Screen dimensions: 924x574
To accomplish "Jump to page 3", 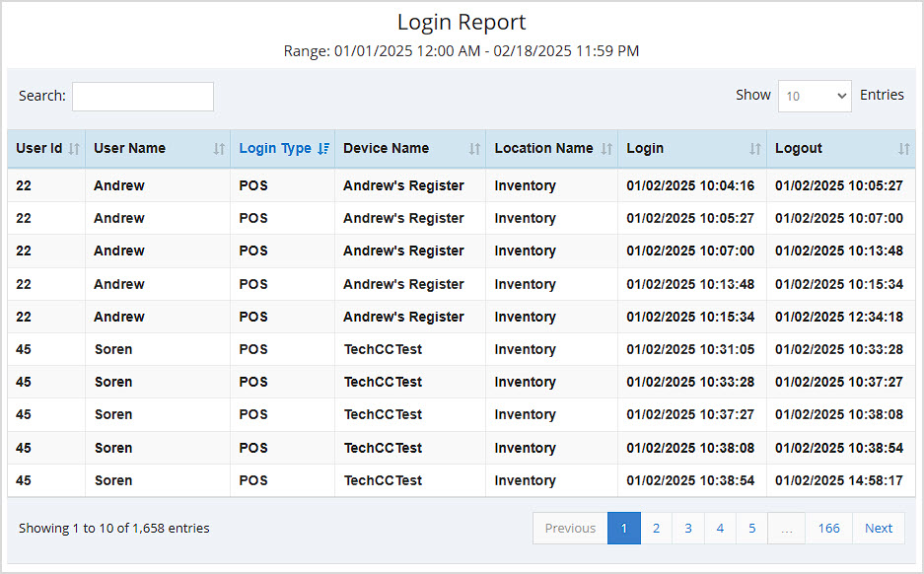I will [x=688, y=529].
